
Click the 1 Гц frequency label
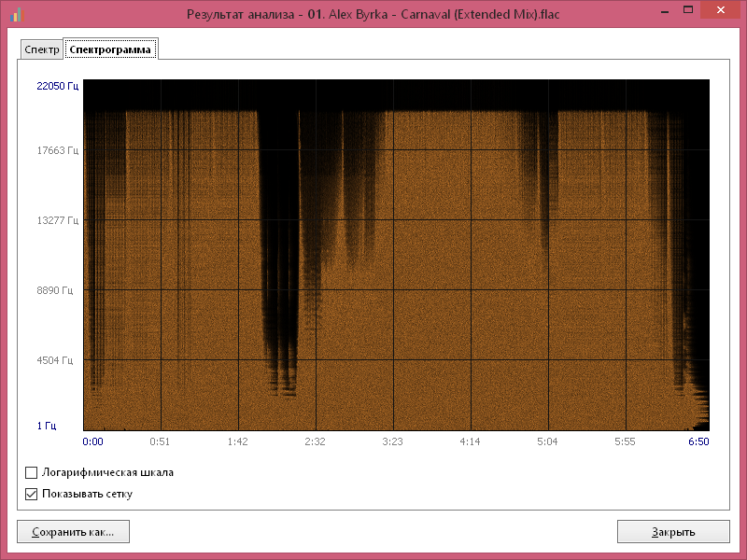click(x=47, y=426)
